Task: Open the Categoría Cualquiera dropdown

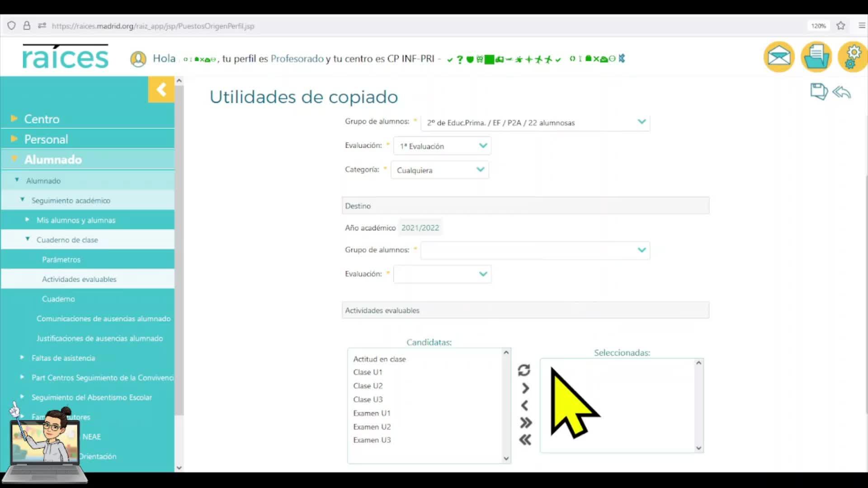Action: pos(439,170)
